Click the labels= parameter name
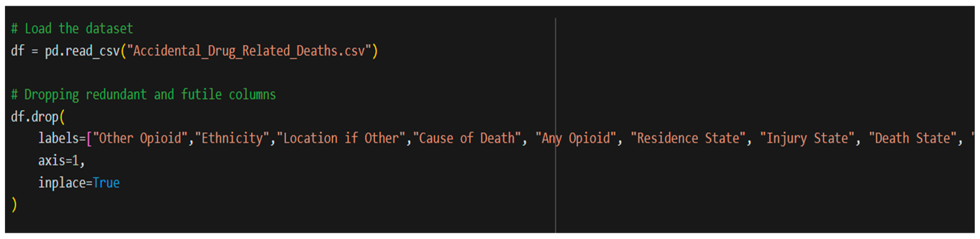 point(61,138)
